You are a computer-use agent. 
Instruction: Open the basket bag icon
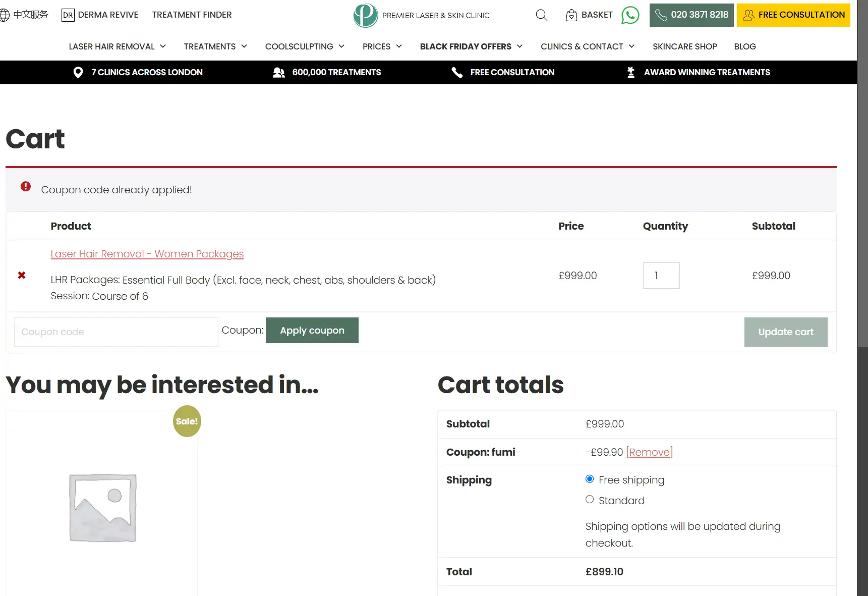(571, 15)
